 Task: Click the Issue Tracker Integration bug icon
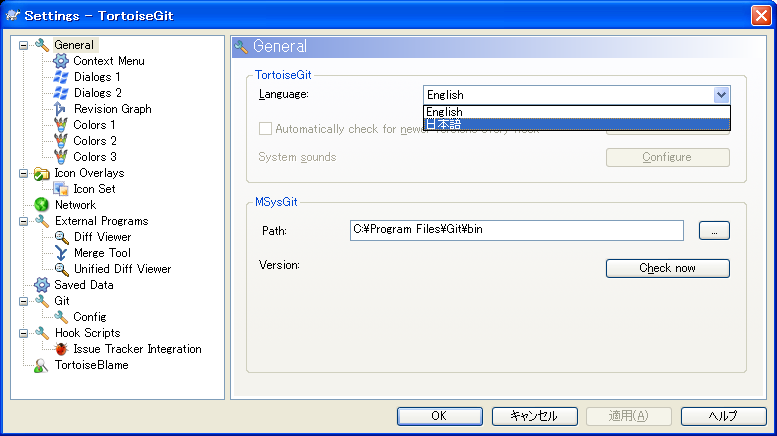pos(61,349)
